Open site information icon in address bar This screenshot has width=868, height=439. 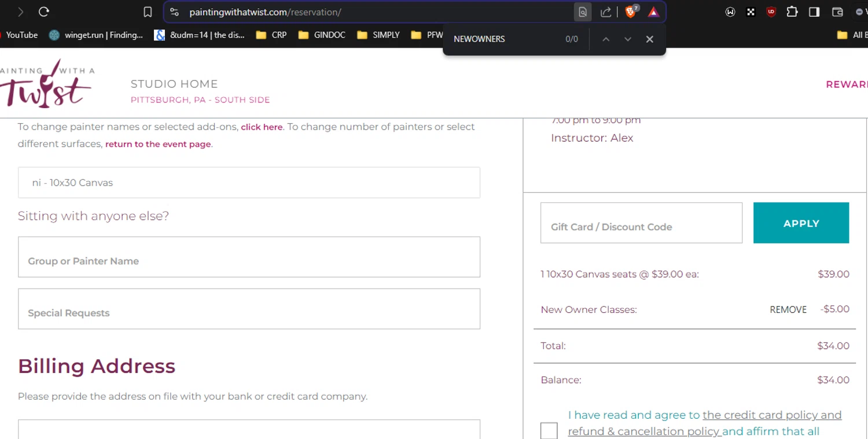174,12
